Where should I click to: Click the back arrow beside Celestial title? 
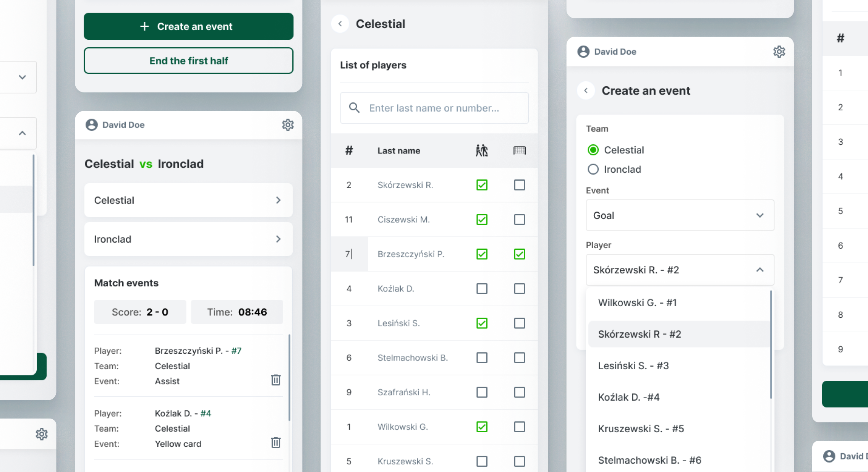(340, 24)
